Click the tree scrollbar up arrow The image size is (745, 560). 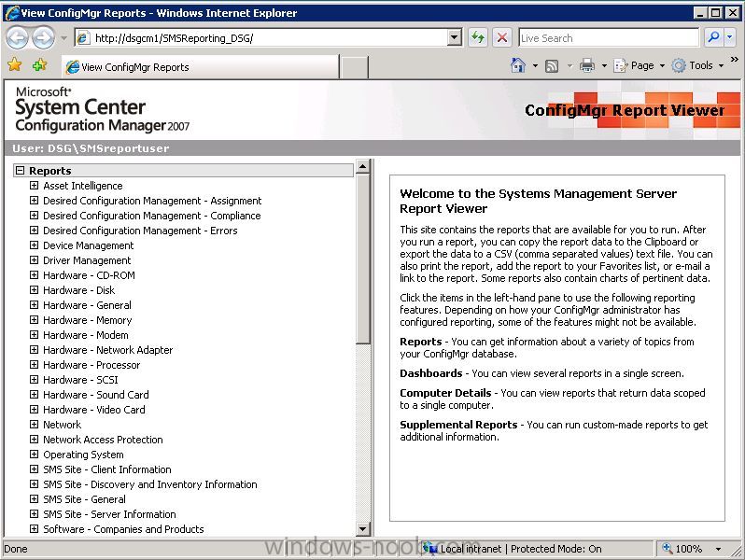click(362, 166)
